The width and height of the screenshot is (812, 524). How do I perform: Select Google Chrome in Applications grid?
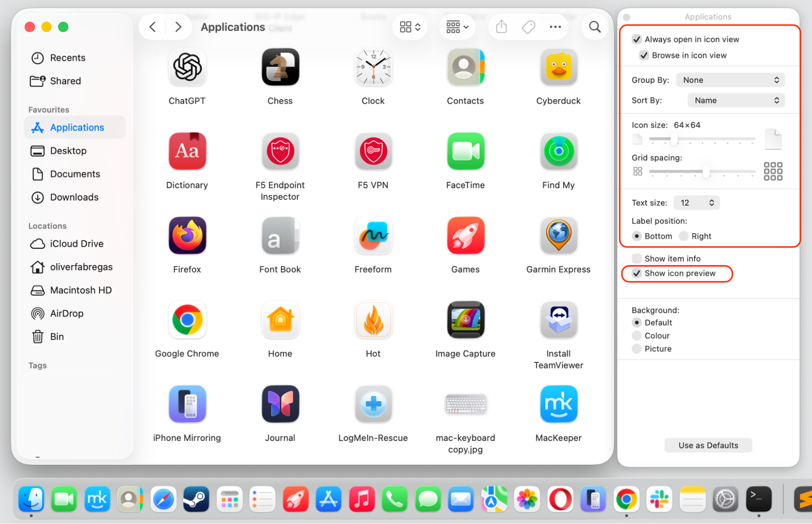click(187, 320)
